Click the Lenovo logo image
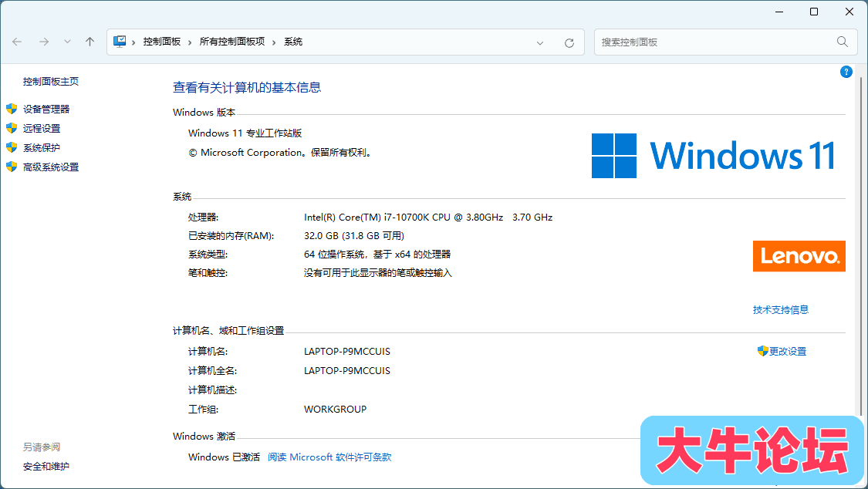 [799, 256]
